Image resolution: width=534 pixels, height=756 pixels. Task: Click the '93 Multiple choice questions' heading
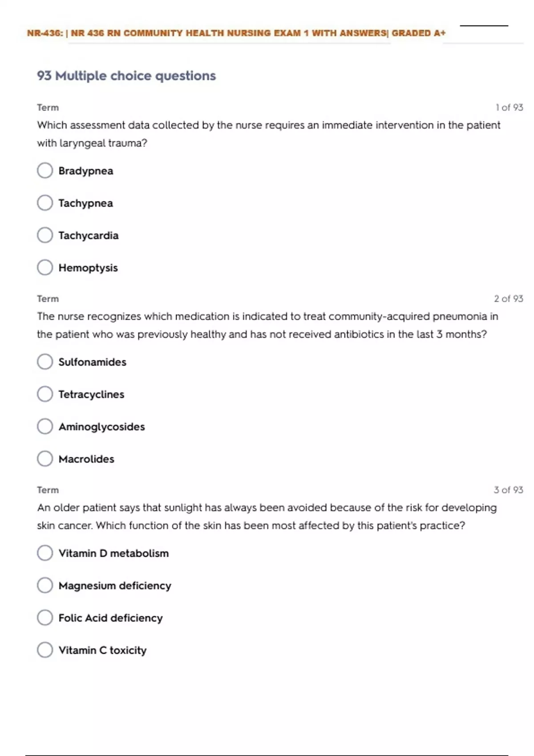coord(126,76)
